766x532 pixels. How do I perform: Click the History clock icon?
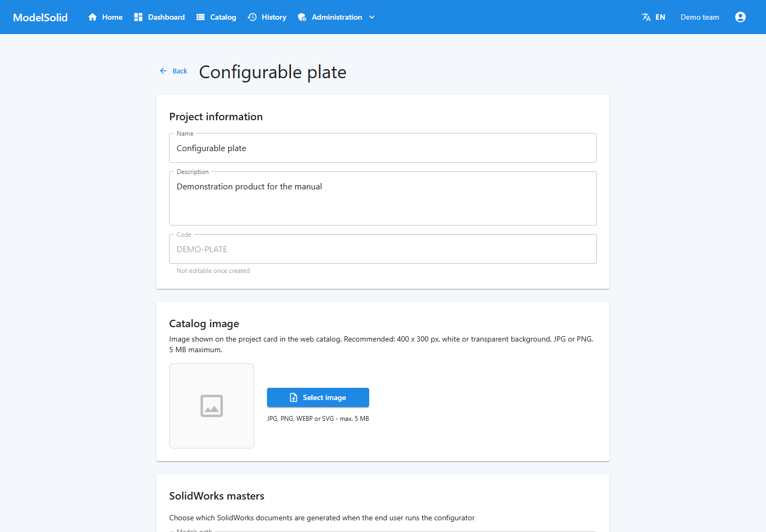coord(252,17)
